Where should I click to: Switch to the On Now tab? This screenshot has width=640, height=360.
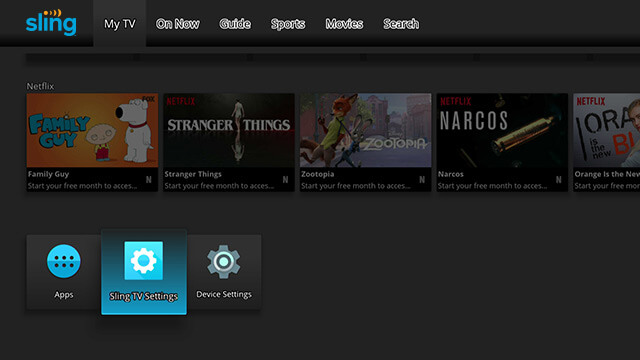(x=178, y=24)
